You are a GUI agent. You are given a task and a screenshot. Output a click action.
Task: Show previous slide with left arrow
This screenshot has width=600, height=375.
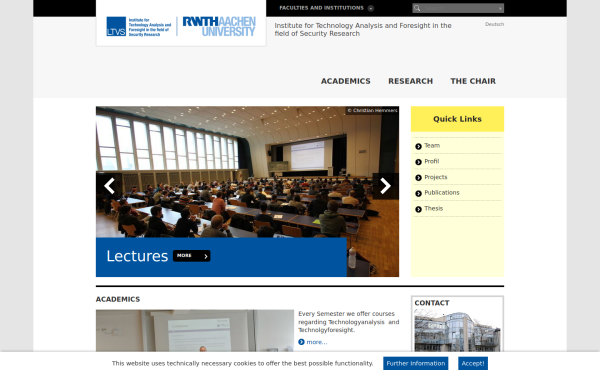(x=109, y=186)
